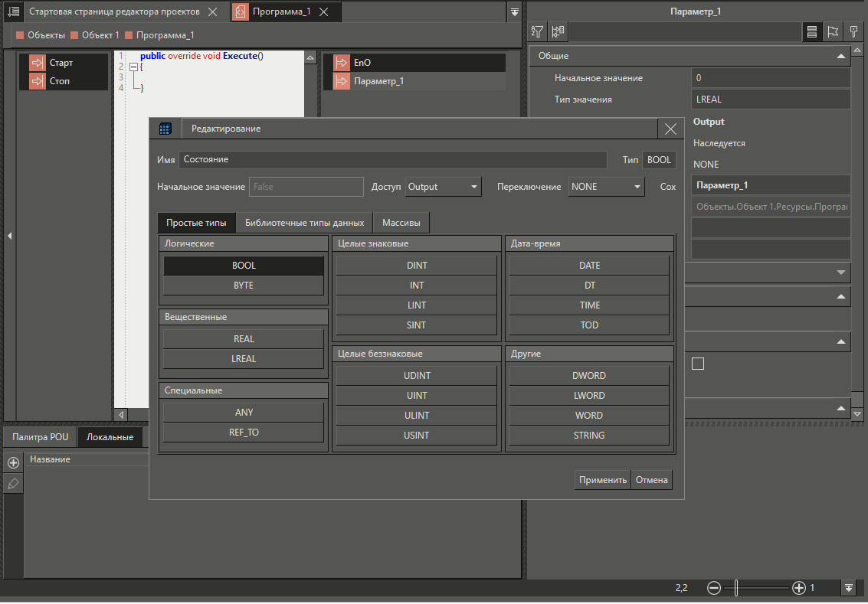Select the list view icon in properties toolbar
Viewport: 868px width, 604px height.
click(811, 31)
